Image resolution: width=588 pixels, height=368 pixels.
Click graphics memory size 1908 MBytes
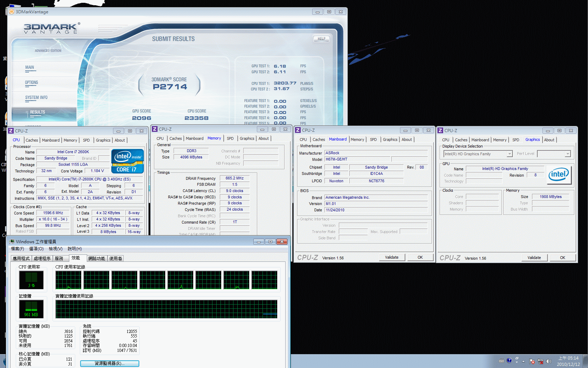tap(551, 197)
